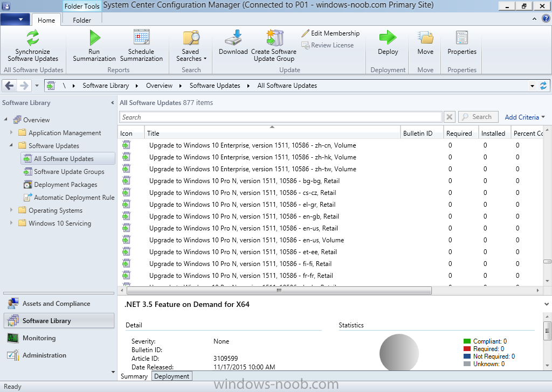Collapse Software Updates tree node
Screen dimensions: 552x392
click(11, 145)
